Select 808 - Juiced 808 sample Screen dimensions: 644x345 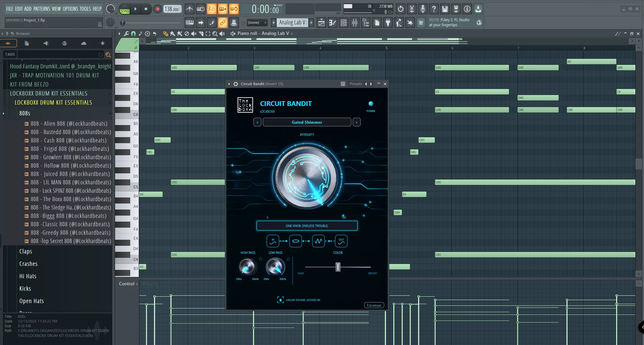click(70, 174)
